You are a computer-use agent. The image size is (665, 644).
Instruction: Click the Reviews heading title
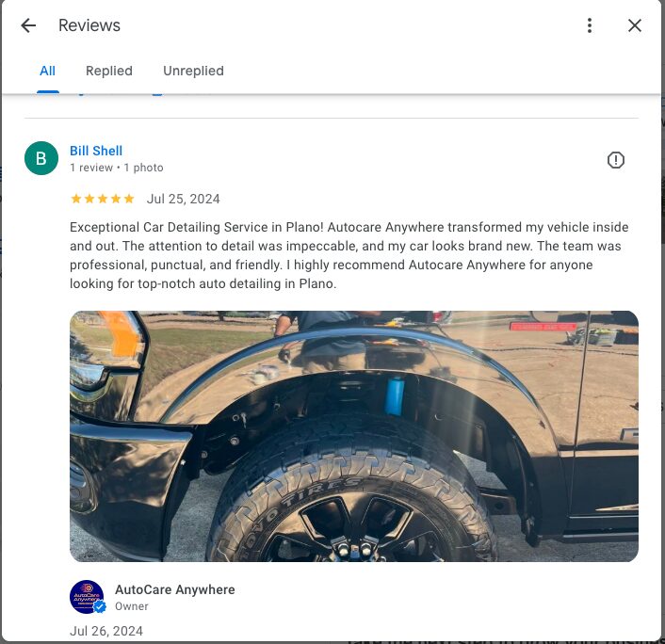(x=89, y=25)
